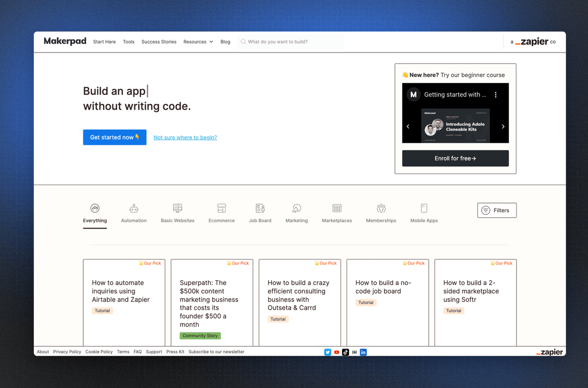Open the Support footer link
The image size is (588, 388).
pyautogui.click(x=154, y=352)
